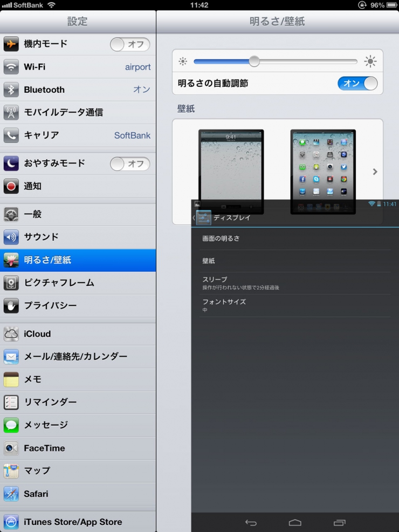
Task: Open 壁紙 option in Android display
Action: (295, 261)
